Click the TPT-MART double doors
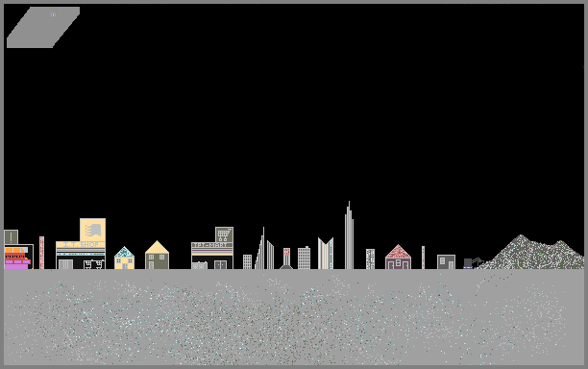 coord(221,265)
